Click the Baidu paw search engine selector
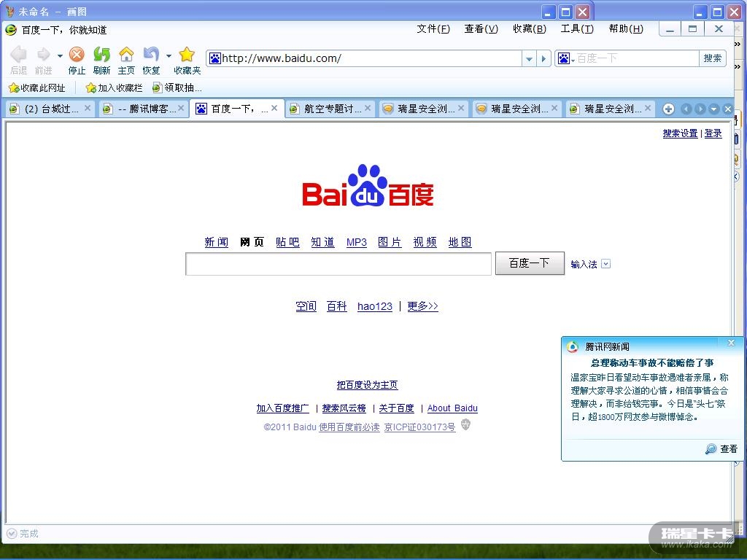Viewport: 747px width, 560px height. click(566, 58)
